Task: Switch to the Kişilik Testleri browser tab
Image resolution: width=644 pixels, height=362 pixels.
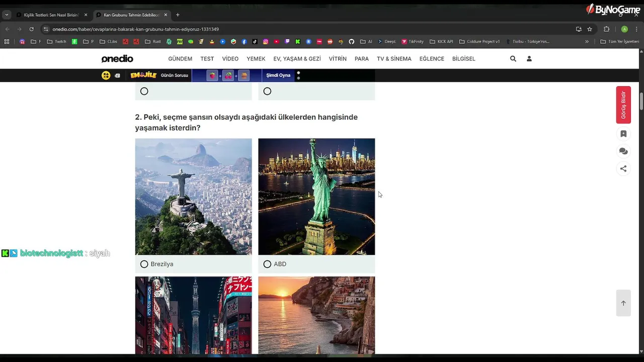Action: [52, 15]
